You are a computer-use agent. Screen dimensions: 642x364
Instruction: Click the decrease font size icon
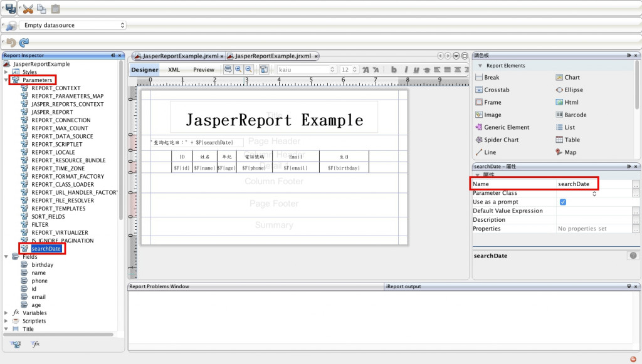[376, 70]
